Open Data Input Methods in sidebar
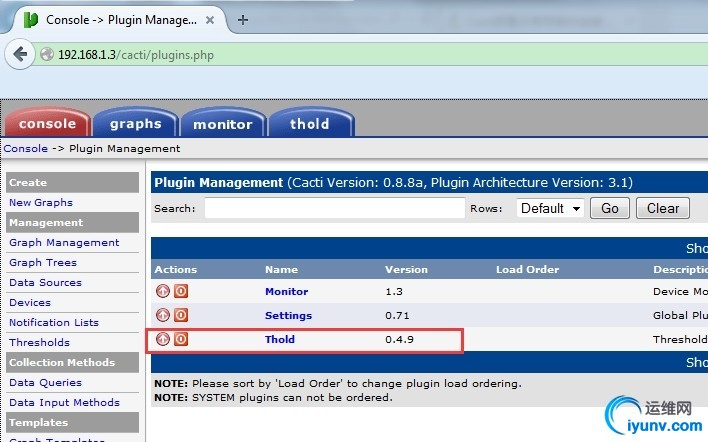The image size is (708, 442). pyautogui.click(x=64, y=402)
